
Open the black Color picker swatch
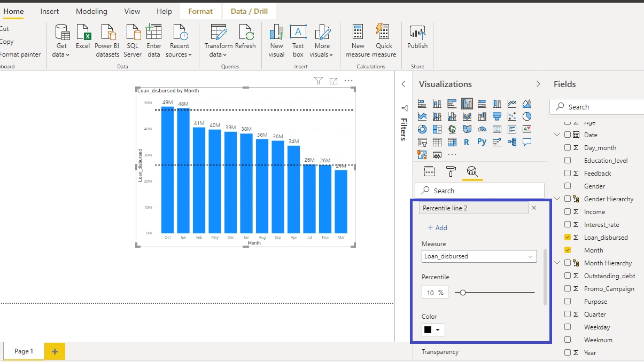click(433, 330)
